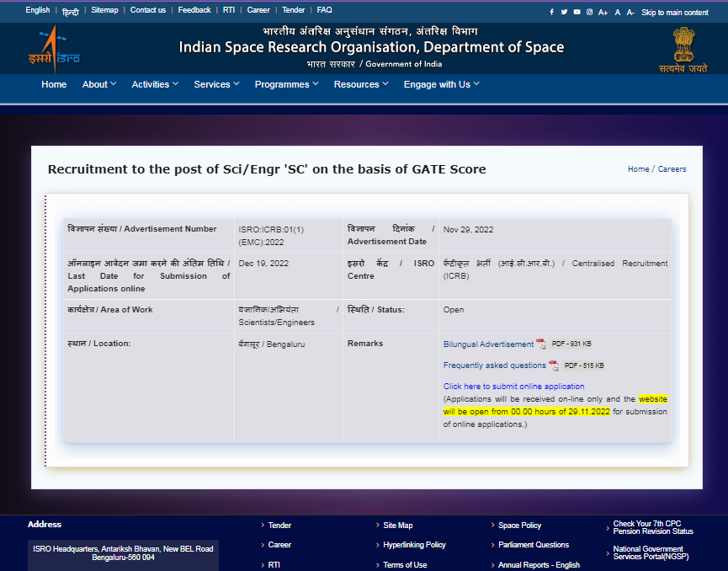The image size is (728, 571).
Task: Open the Programmes dropdown menu
Action: (x=286, y=84)
